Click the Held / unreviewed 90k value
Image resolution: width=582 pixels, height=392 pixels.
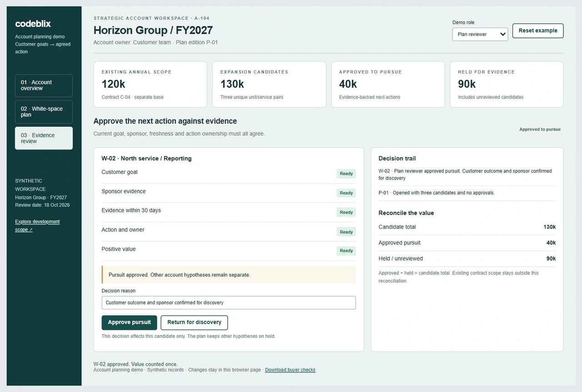[x=551, y=259]
